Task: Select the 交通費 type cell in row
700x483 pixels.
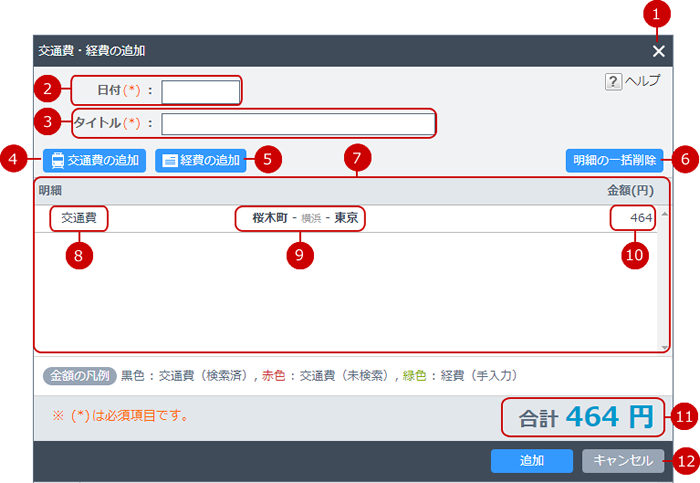Action: [79, 218]
